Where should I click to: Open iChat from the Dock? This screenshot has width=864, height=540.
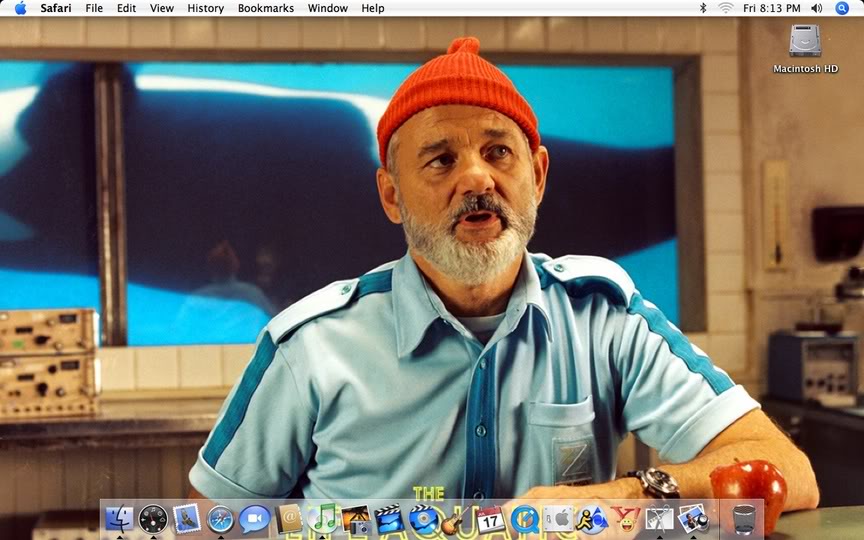254,519
